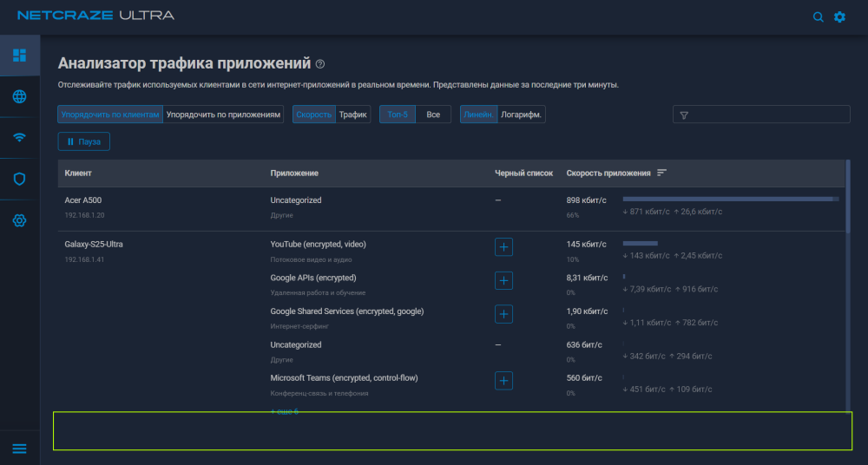Expand the hamburger menu at sidebar bottom
The image size is (868, 465).
pyautogui.click(x=19, y=449)
